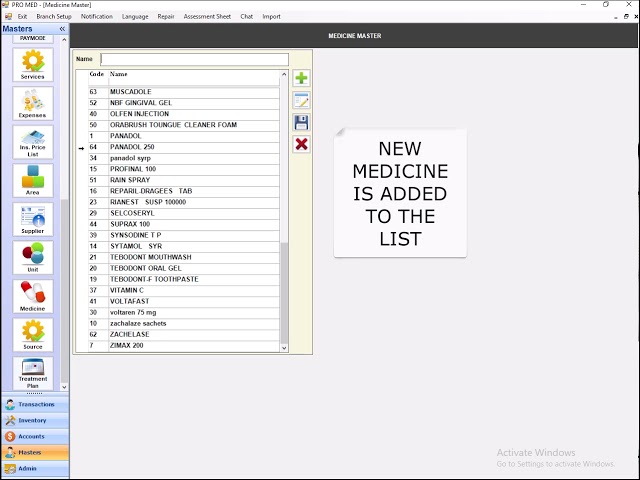Select ORABRUSH TOUNGUE CLEANER FOAM row

(x=184, y=125)
